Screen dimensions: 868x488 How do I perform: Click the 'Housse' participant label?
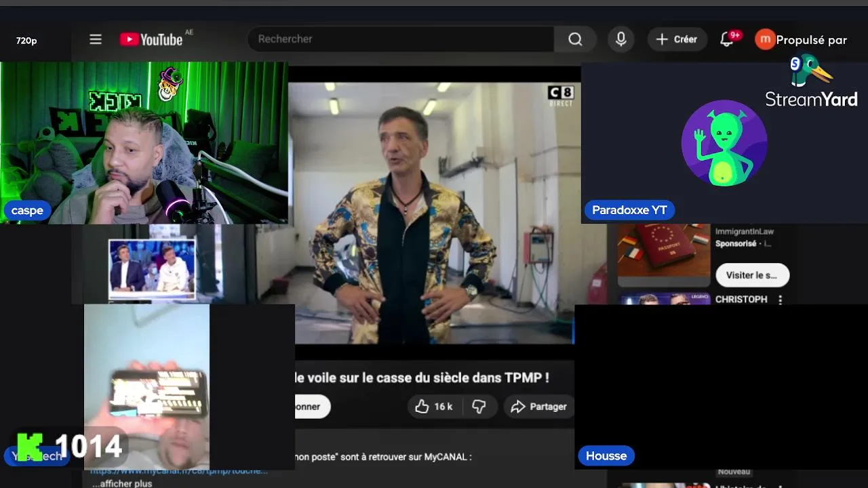coord(606,456)
